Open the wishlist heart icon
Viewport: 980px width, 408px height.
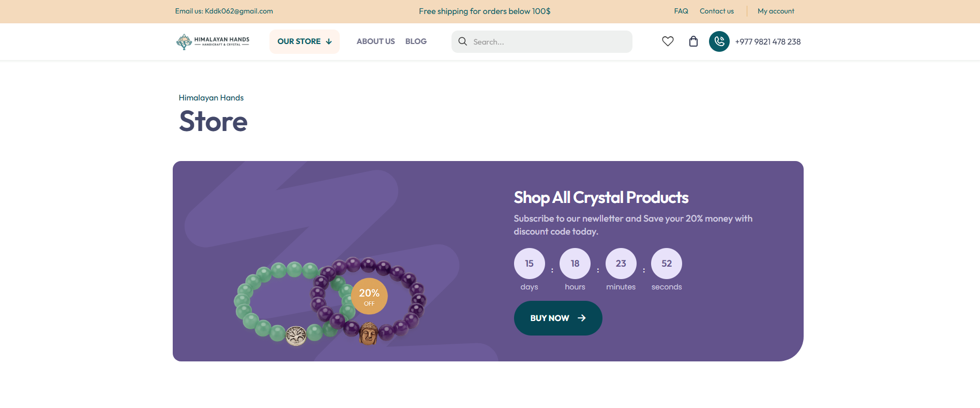click(x=668, y=41)
